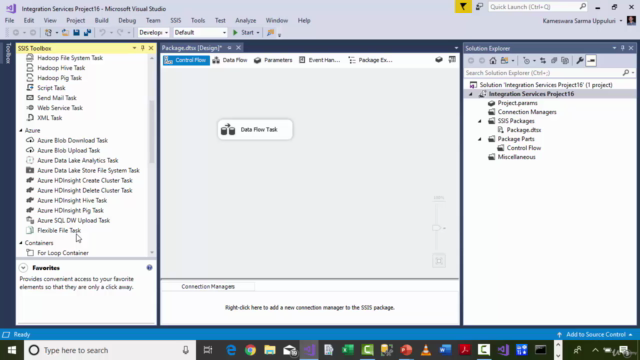Image resolution: width=640 pixels, height=360 pixels.
Task: Click the Solution Explorer Sync icon
Action: pyautogui.click(x=543, y=61)
